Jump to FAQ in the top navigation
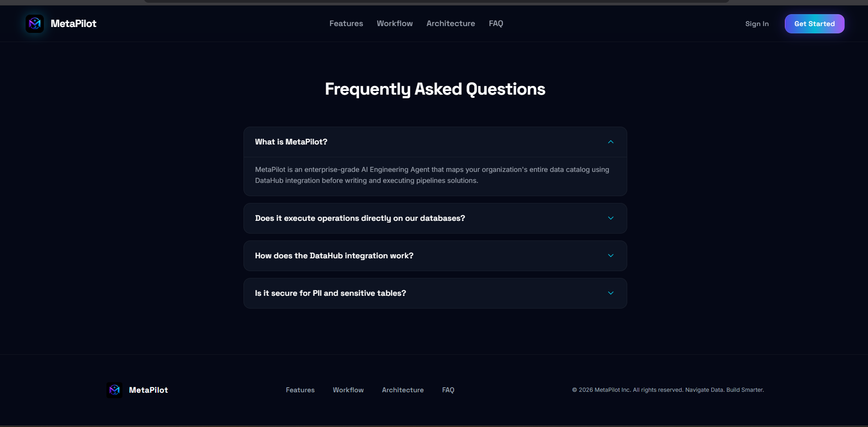This screenshot has width=868, height=427. pos(496,23)
